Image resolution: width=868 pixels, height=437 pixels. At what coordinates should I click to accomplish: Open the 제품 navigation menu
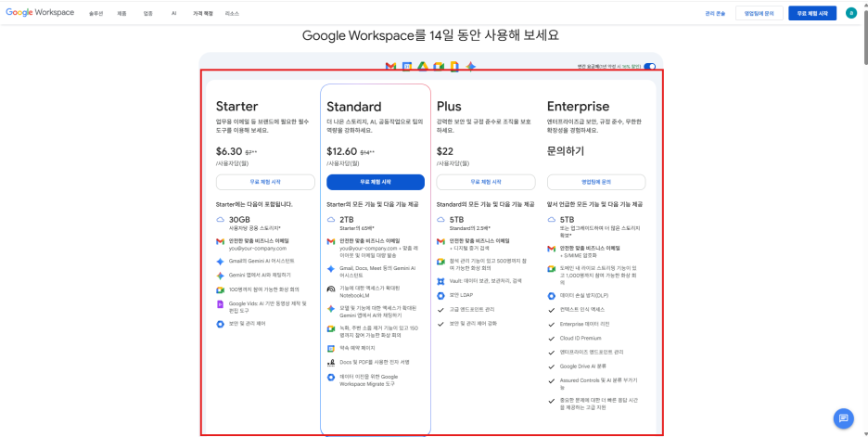click(x=121, y=13)
